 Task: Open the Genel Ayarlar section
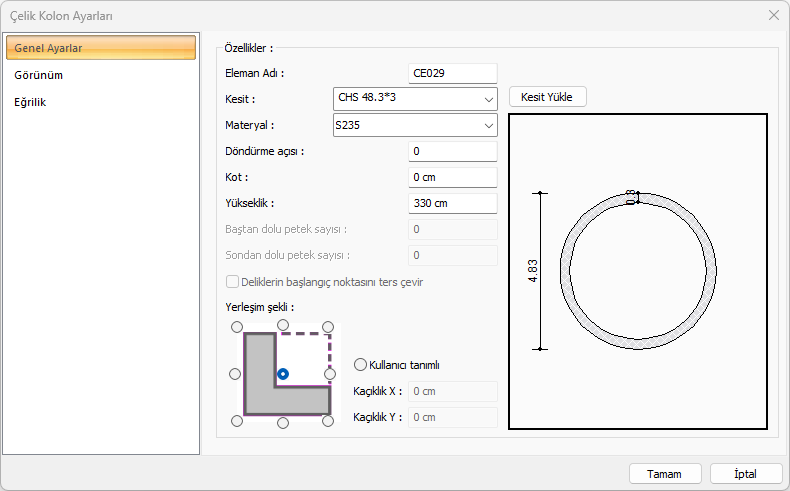coord(100,48)
